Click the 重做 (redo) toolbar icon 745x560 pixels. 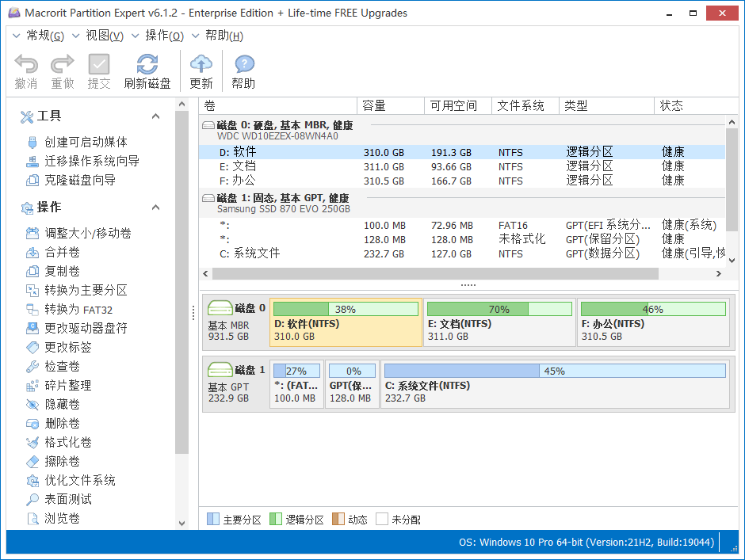[x=63, y=63]
